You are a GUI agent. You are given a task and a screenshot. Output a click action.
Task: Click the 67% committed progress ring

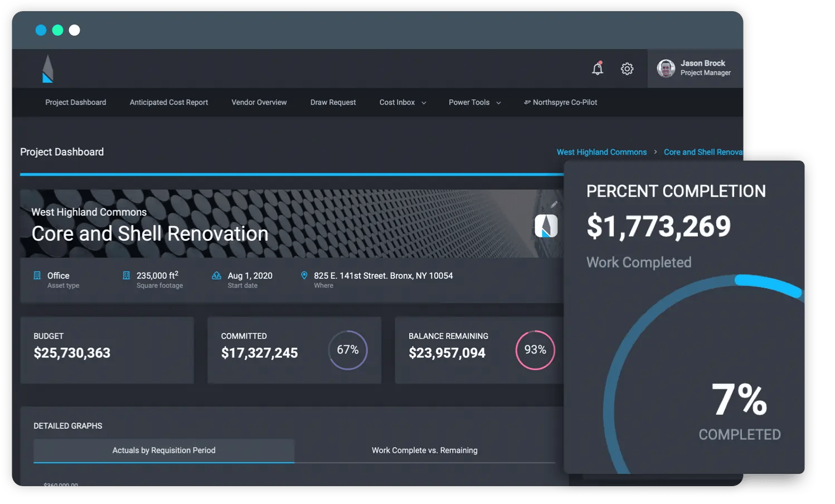[x=348, y=350]
